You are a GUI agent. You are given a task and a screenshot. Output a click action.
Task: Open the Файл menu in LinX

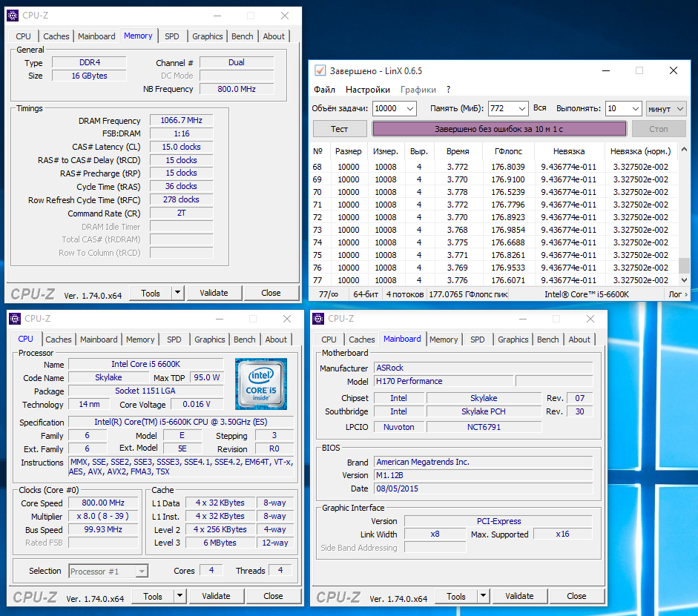click(324, 90)
